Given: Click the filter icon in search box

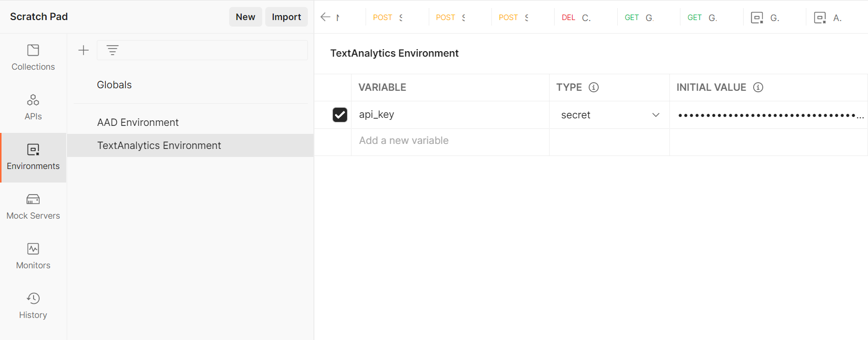Looking at the screenshot, I should coord(112,50).
